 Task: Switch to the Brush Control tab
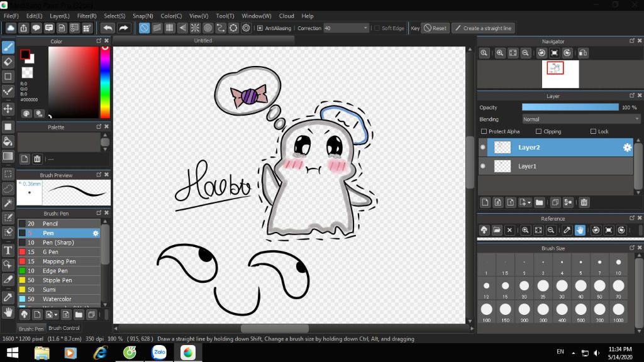[64, 328]
